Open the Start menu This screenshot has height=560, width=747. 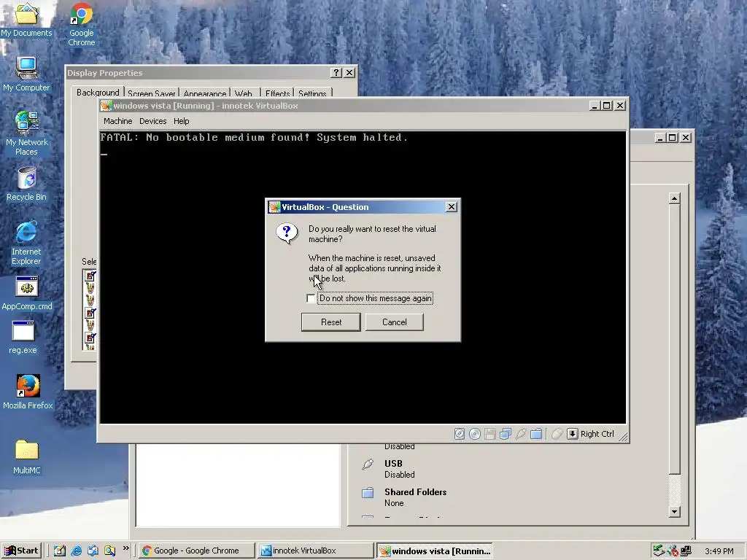pyautogui.click(x=21, y=551)
